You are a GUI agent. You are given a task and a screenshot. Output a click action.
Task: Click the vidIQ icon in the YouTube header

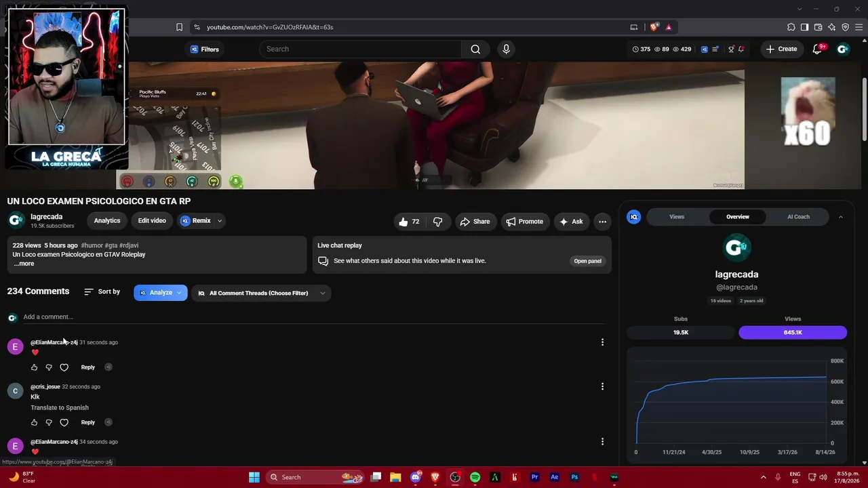(x=705, y=49)
